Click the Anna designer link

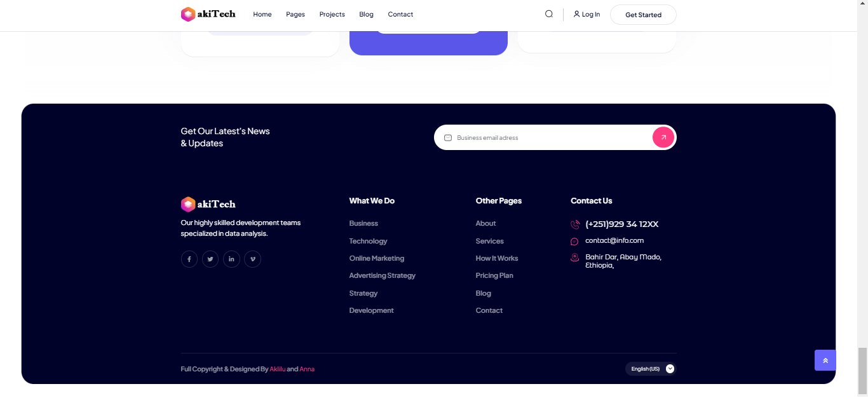pyautogui.click(x=307, y=369)
